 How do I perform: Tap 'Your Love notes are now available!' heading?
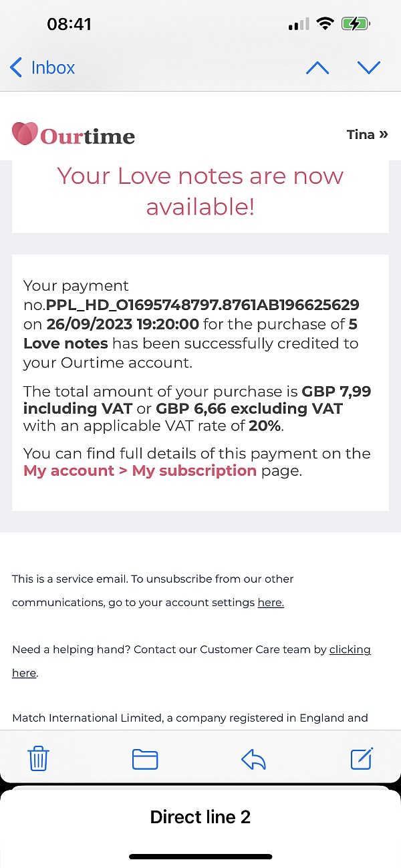(x=200, y=191)
